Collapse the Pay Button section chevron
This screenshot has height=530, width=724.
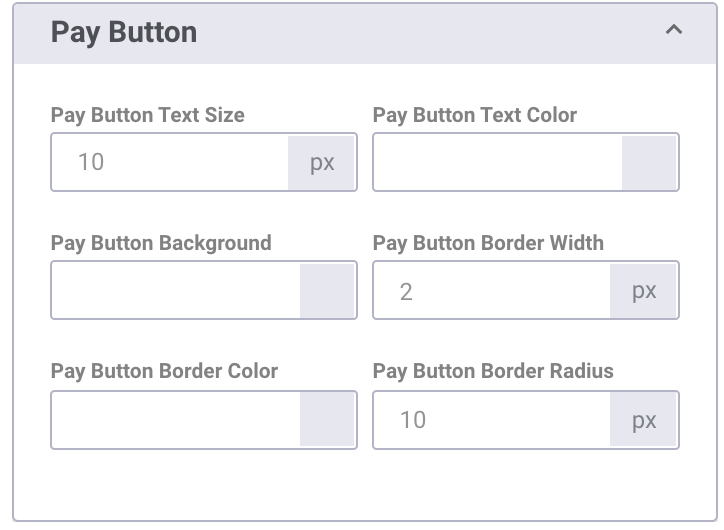674,30
